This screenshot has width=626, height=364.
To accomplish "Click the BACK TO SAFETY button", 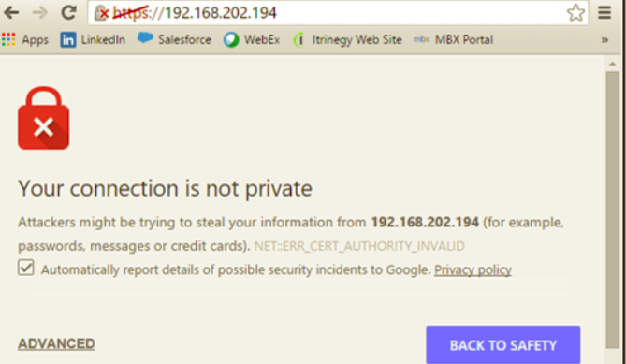I will coord(503,345).
